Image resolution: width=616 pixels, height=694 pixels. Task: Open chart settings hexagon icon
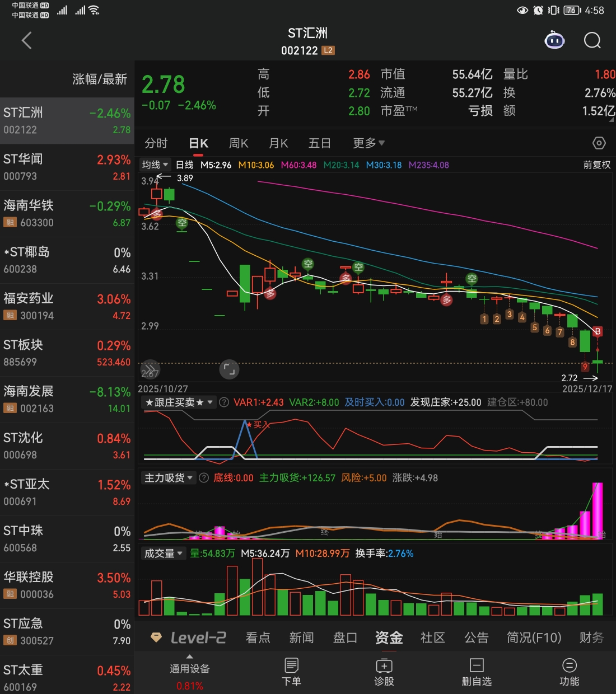click(599, 143)
